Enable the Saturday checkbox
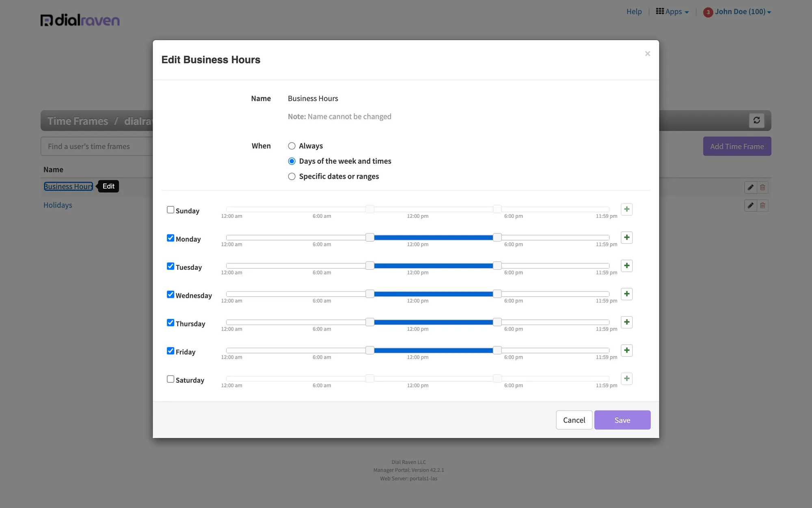Viewport: 812px width, 508px height. tap(171, 379)
